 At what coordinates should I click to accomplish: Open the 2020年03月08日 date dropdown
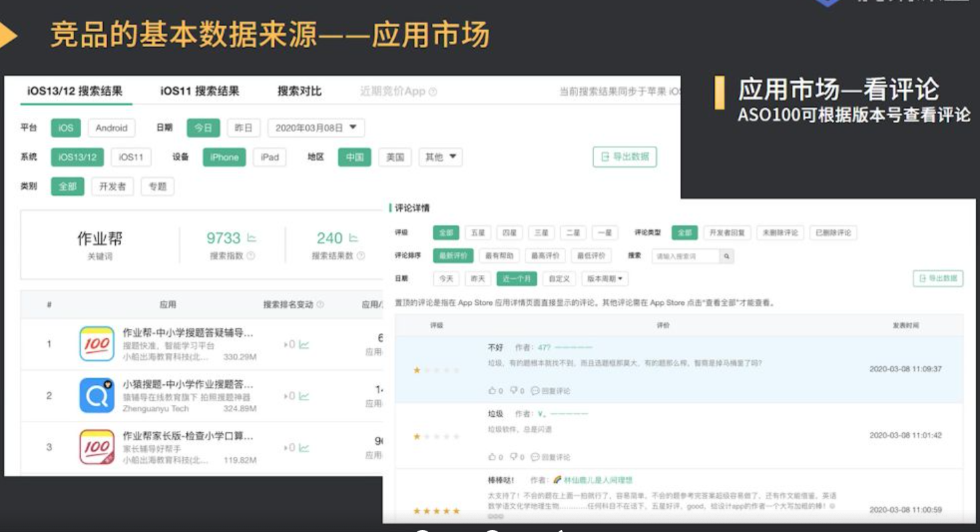tap(316, 128)
